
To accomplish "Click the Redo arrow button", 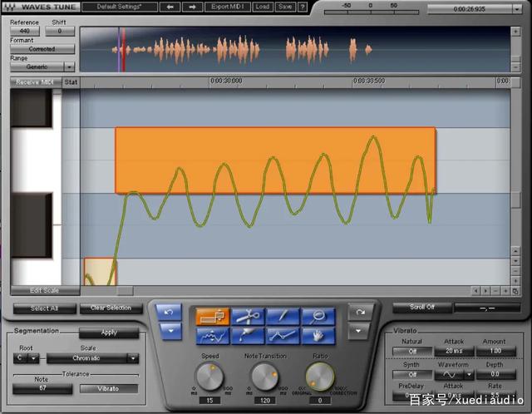I will [x=360, y=312].
